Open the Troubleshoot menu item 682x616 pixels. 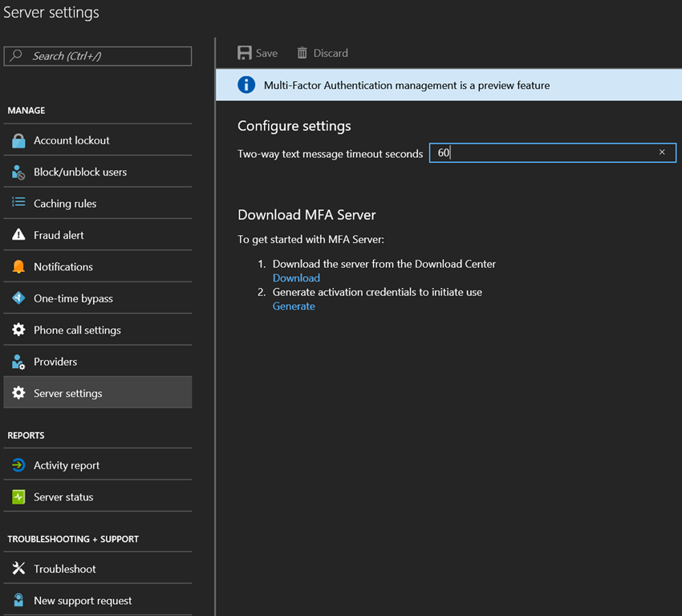coord(64,569)
